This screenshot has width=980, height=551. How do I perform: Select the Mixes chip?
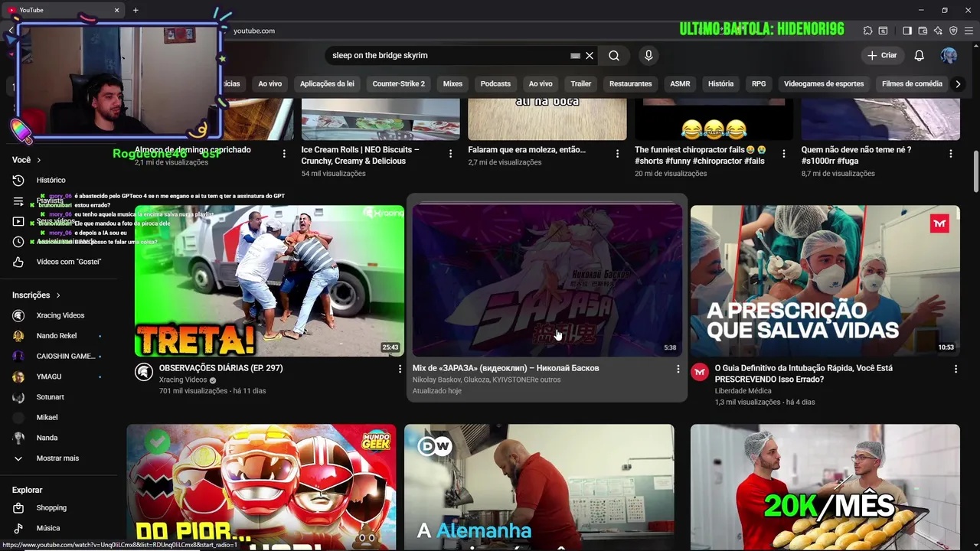point(452,83)
